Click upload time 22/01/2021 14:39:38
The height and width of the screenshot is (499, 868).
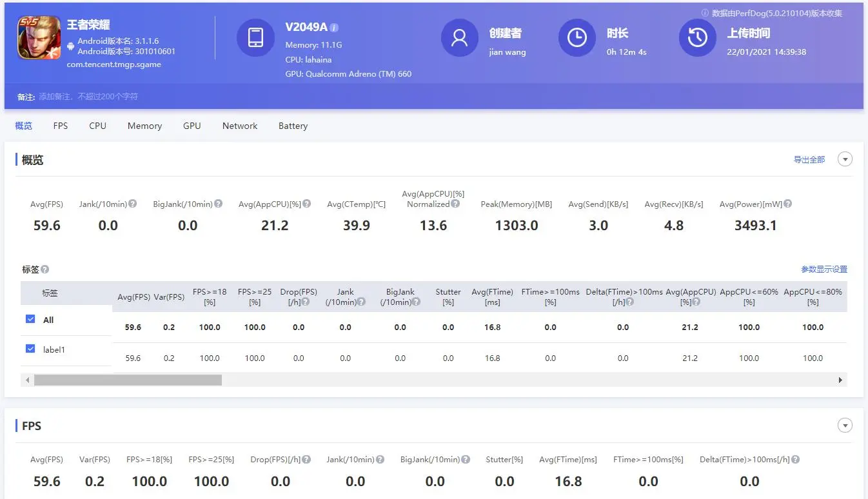[766, 52]
